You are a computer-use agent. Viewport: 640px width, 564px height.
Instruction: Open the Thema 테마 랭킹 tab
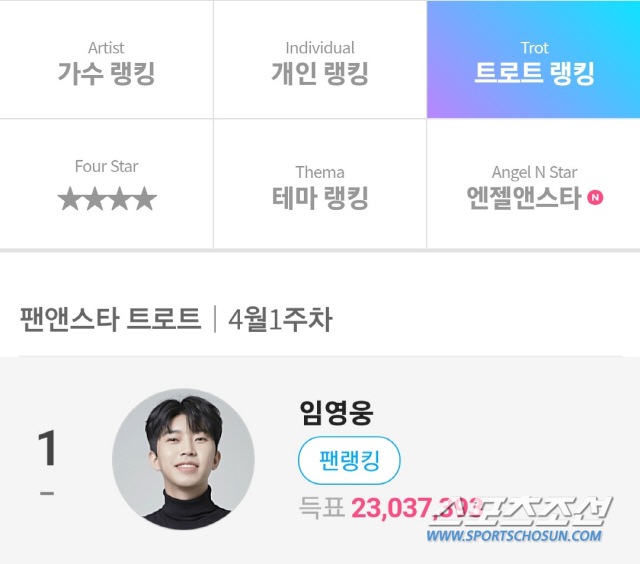pos(320,184)
